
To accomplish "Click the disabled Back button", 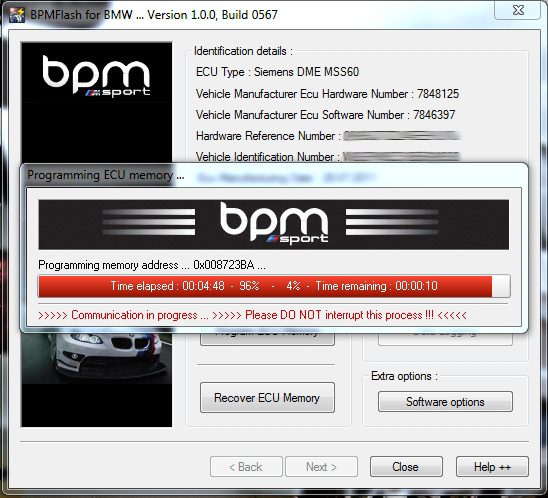I will (x=246, y=467).
